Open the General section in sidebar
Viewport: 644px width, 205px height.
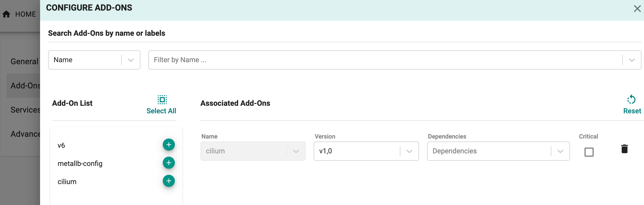click(24, 61)
